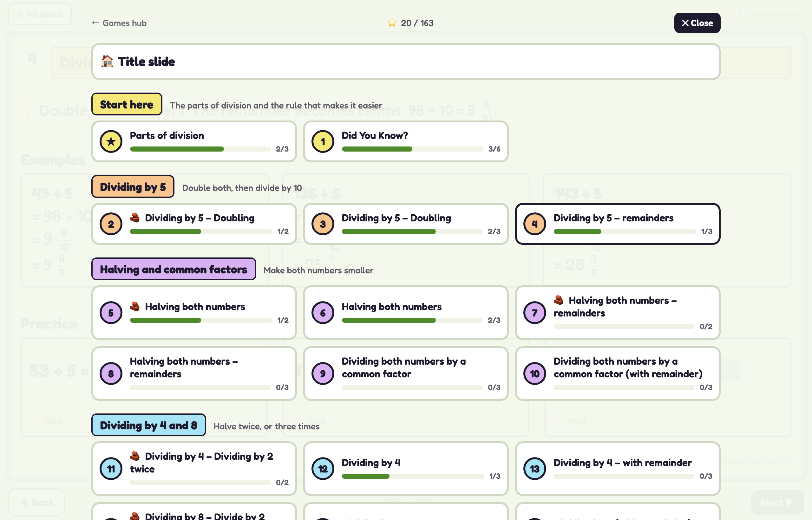Click the purple number 9 badge

323,374
